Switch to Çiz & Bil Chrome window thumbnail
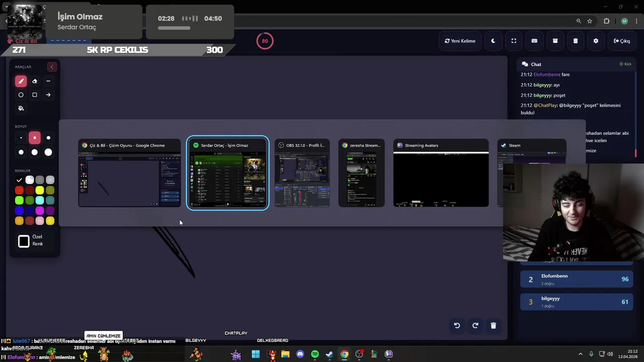The width and height of the screenshot is (644, 362). click(129, 173)
